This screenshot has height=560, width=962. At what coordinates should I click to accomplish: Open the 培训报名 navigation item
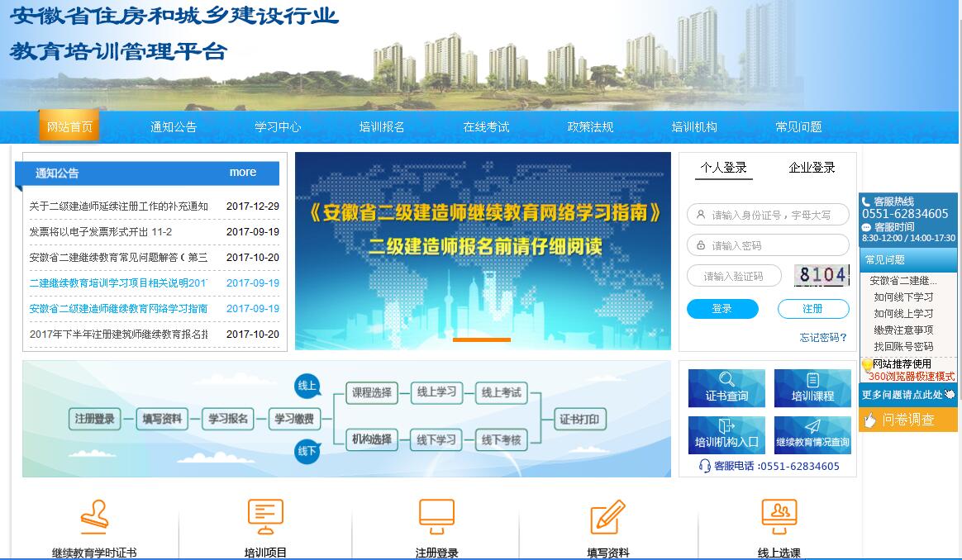click(382, 127)
